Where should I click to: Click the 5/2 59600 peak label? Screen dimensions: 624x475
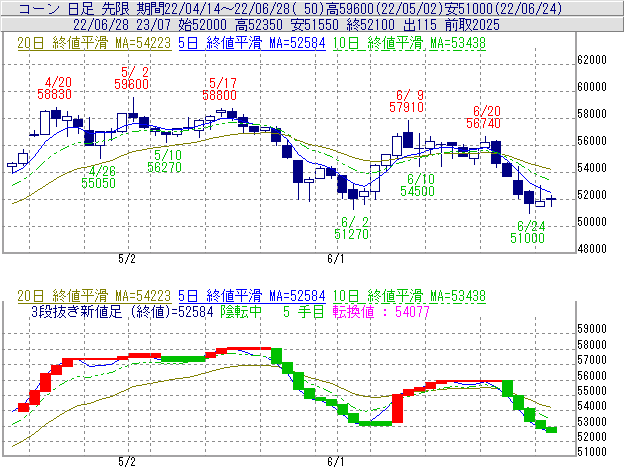click(132, 78)
